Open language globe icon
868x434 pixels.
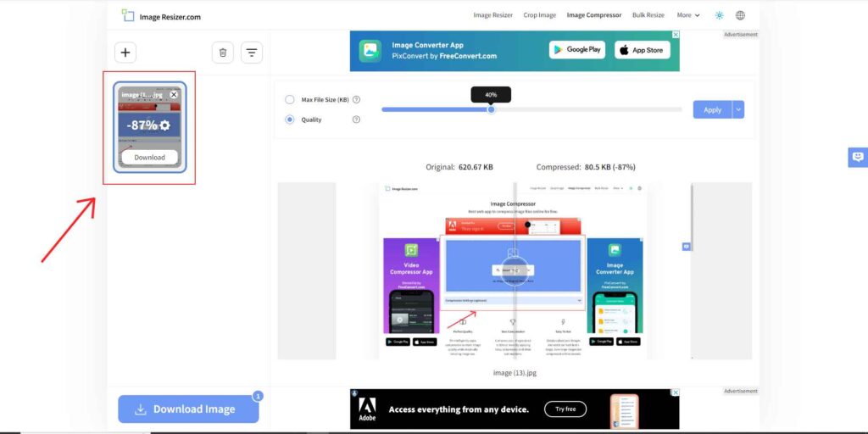click(740, 15)
